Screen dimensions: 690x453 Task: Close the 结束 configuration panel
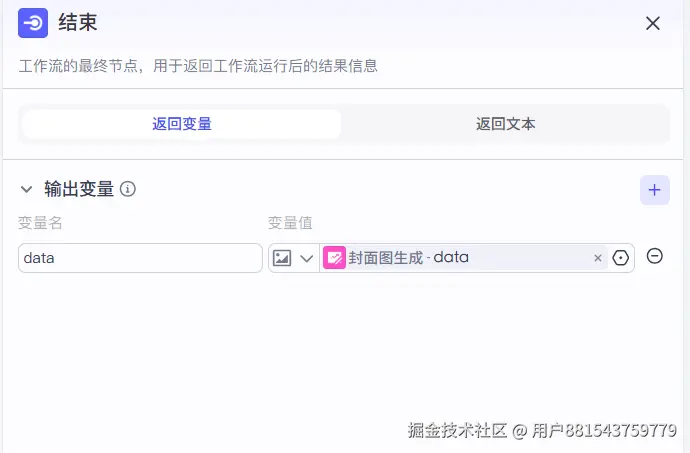coord(653,23)
